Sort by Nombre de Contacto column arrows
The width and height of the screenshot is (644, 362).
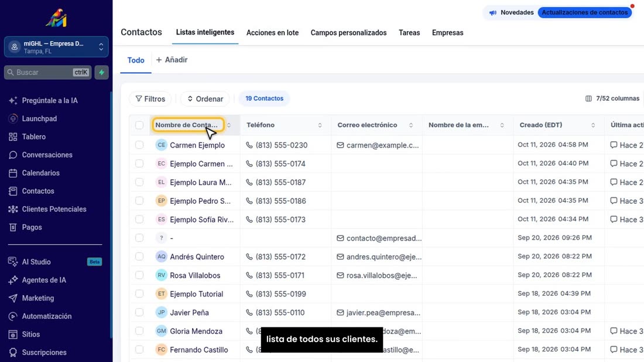tap(229, 125)
